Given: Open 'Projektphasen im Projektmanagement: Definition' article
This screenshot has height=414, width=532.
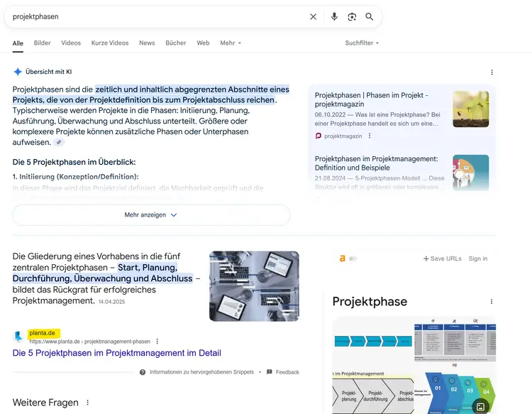Looking at the screenshot, I should pos(376,163).
